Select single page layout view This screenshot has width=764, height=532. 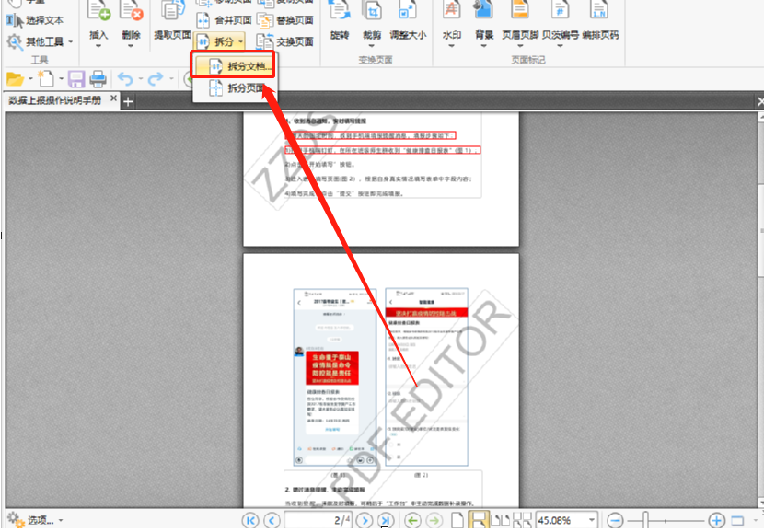pos(457,520)
